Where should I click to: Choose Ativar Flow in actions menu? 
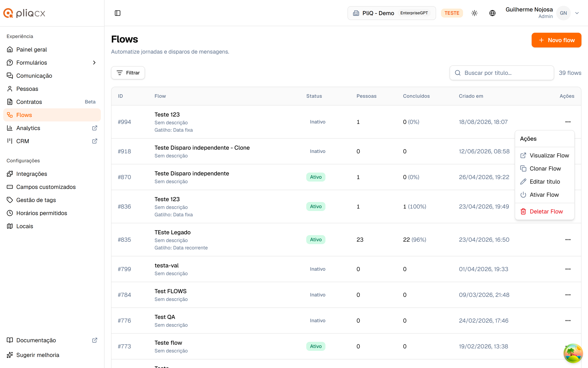pyautogui.click(x=545, y=195)
